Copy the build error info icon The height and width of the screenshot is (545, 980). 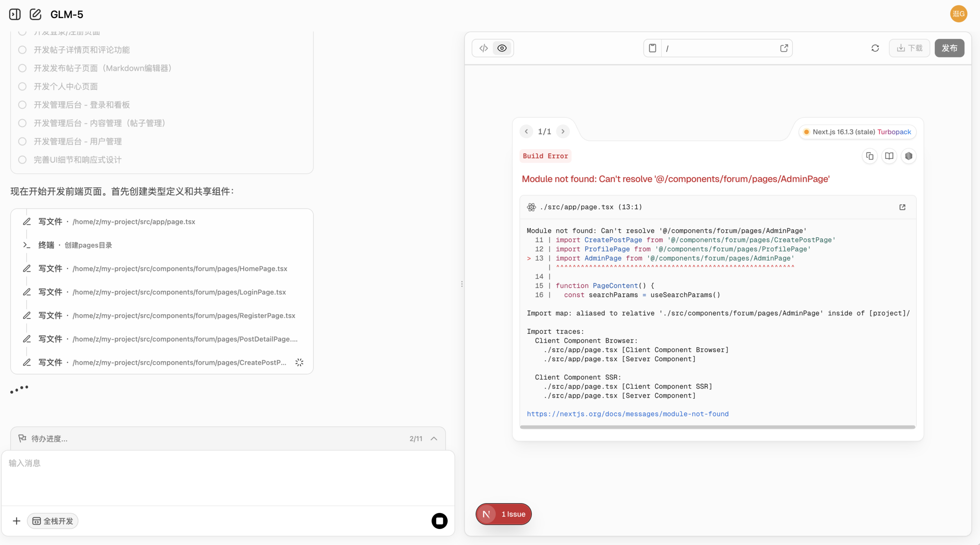coord(870,156)
